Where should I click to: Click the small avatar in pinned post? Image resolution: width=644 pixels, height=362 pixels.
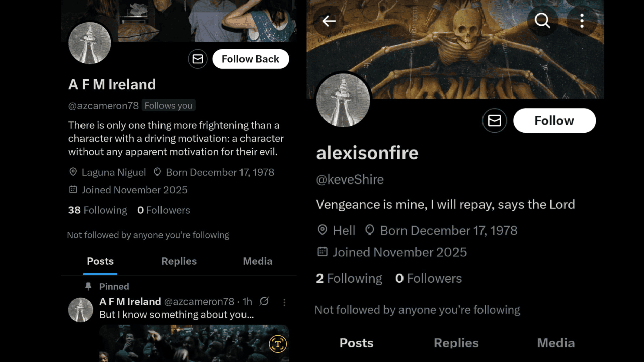click(x=80, y=310)
